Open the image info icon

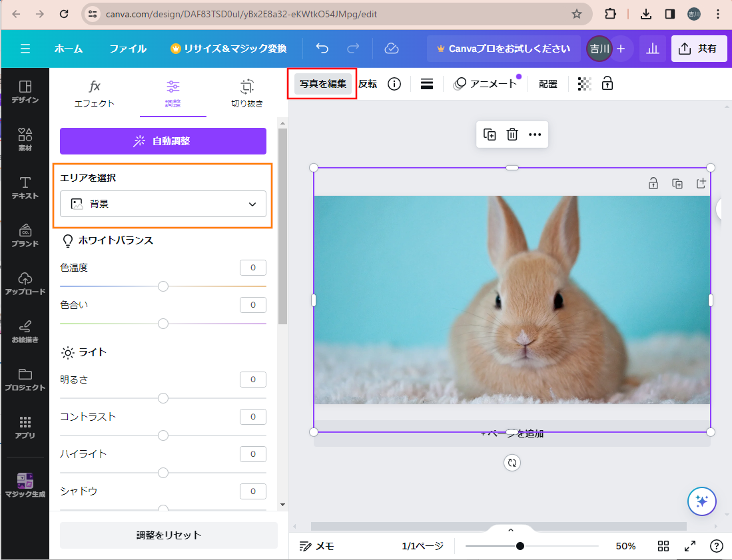[394, 84]
